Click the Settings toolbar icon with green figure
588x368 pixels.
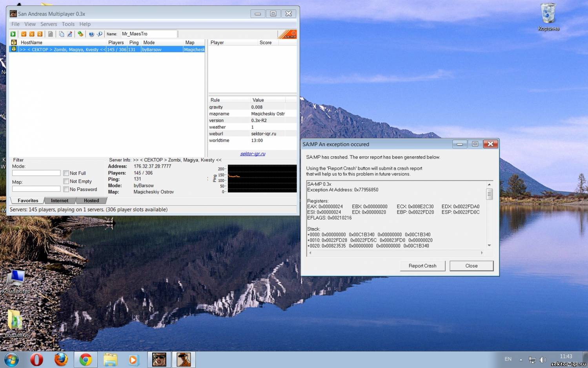pyautogui.click(x=80, y=34)
